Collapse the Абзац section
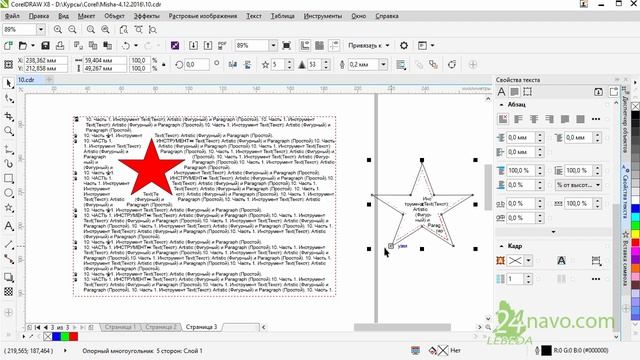The image size is (640, 360). (501, 105)
